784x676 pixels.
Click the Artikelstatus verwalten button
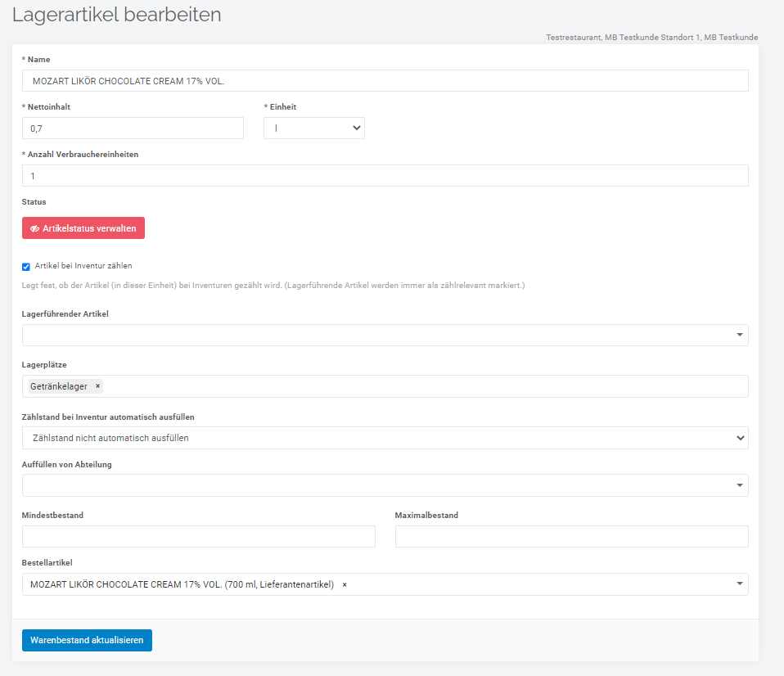pos(83,228)
